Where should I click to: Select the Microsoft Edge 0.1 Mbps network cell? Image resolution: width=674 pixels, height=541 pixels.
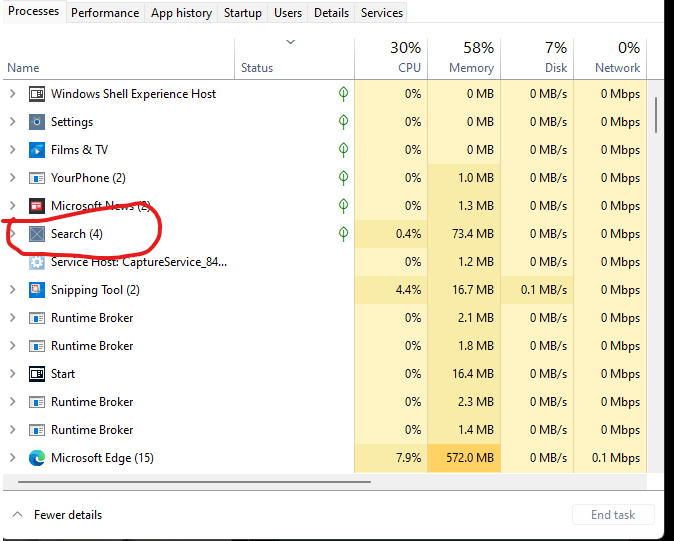click(610, 458)
